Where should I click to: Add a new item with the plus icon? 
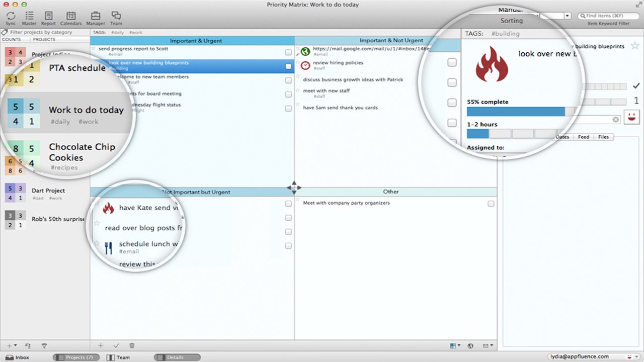[x=100, y=345]
